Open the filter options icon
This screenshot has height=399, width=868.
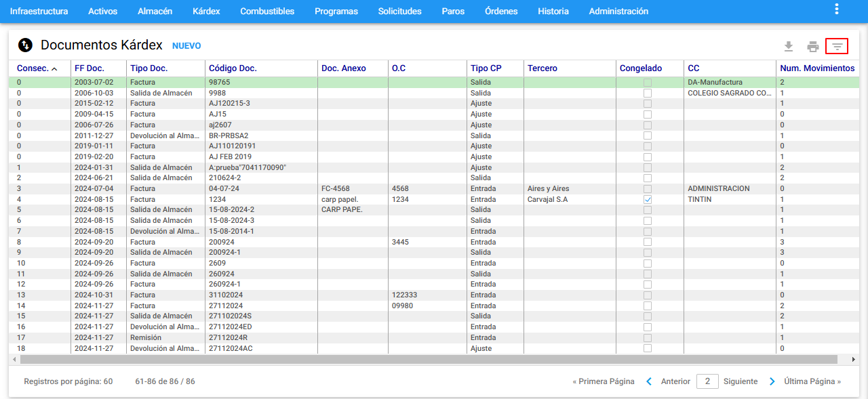(837, 46)
